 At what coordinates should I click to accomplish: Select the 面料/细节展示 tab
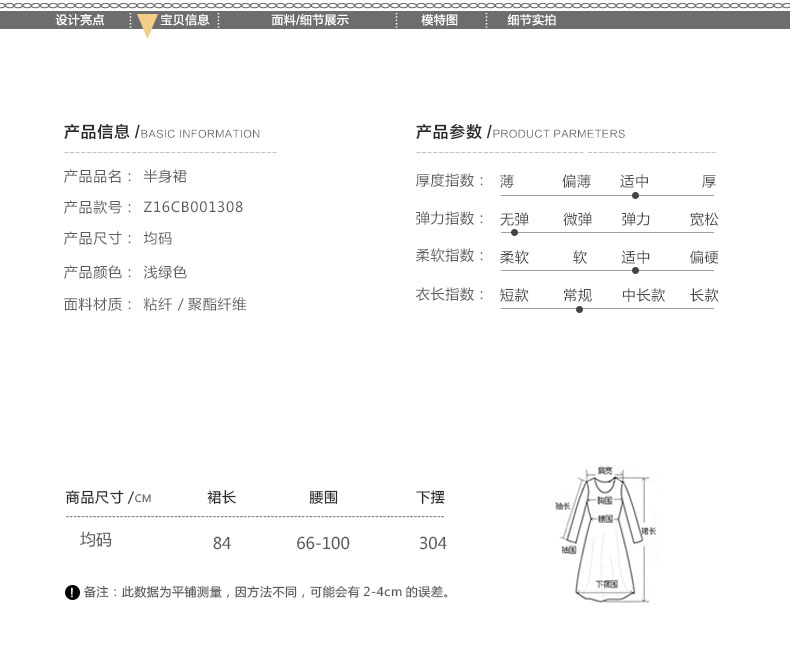(310, 20)
